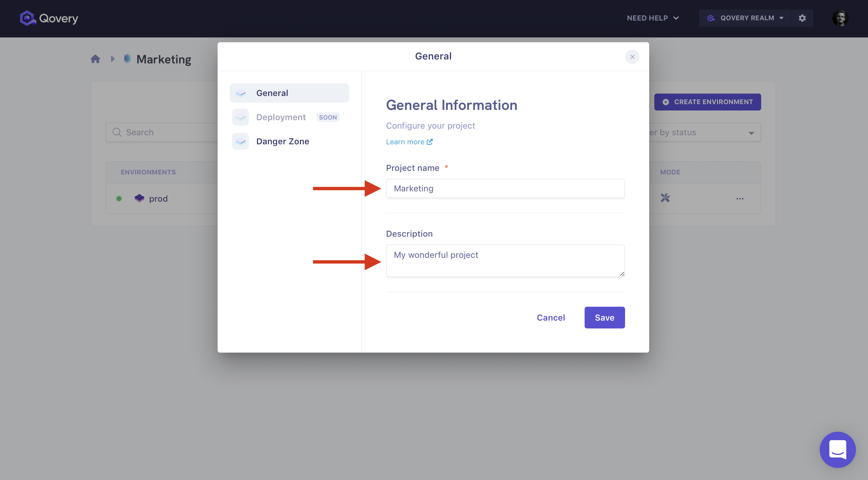Viewport: 868px width, 480px height.
Task: Open the QOVERY REALM organization selector
Action: [x=745, y=18]
